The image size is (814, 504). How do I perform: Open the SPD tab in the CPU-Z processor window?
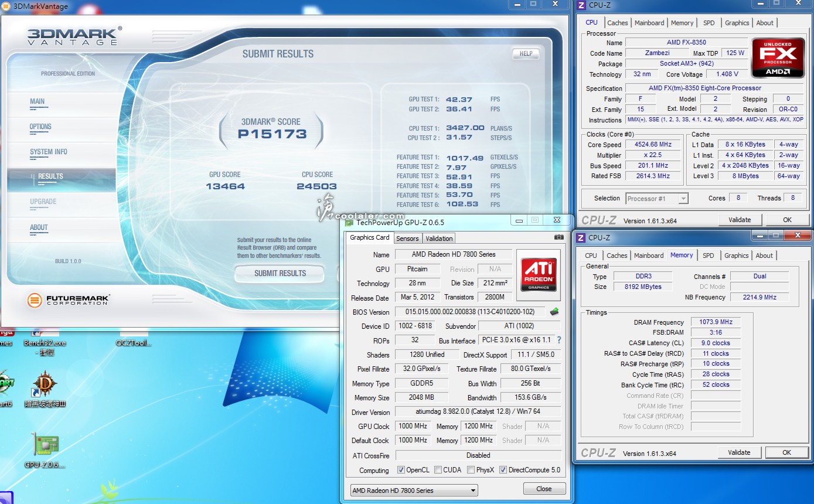(x=709, y=23)
